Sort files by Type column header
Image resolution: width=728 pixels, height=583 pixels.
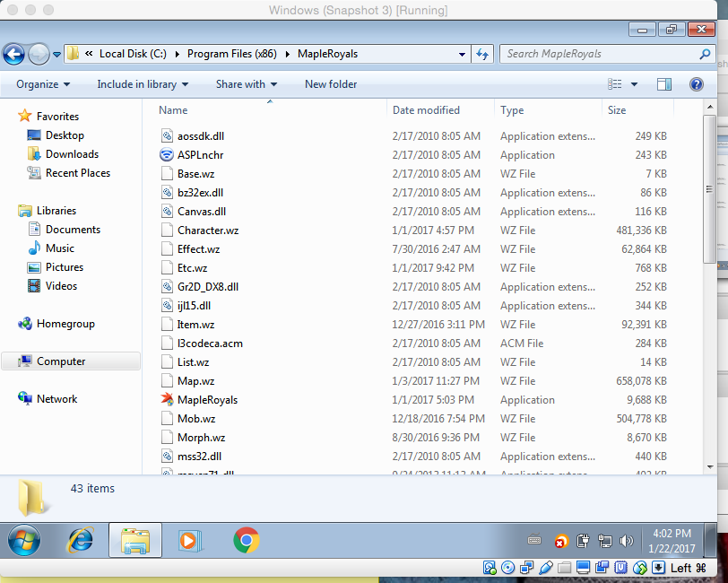pyautogui.click(x=512, y=110)
